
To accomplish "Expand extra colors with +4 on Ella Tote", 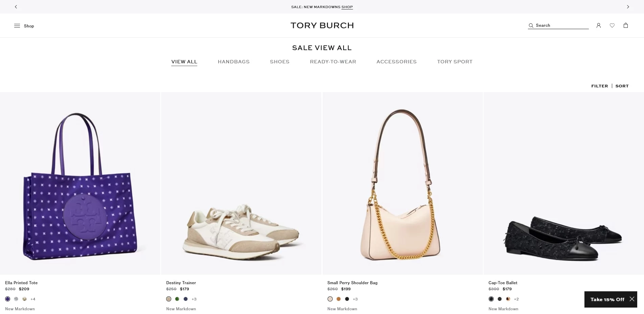I will (x=33, y=299).
